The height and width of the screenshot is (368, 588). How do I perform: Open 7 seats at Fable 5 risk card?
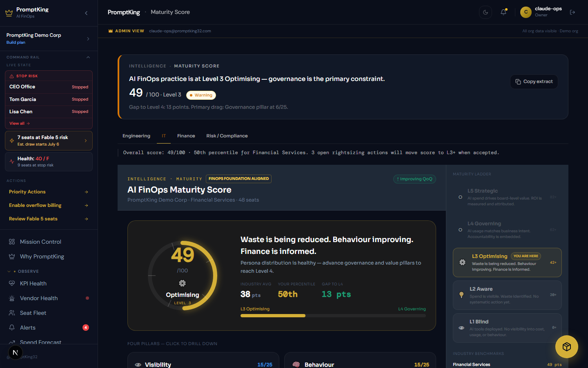point(49,141)
